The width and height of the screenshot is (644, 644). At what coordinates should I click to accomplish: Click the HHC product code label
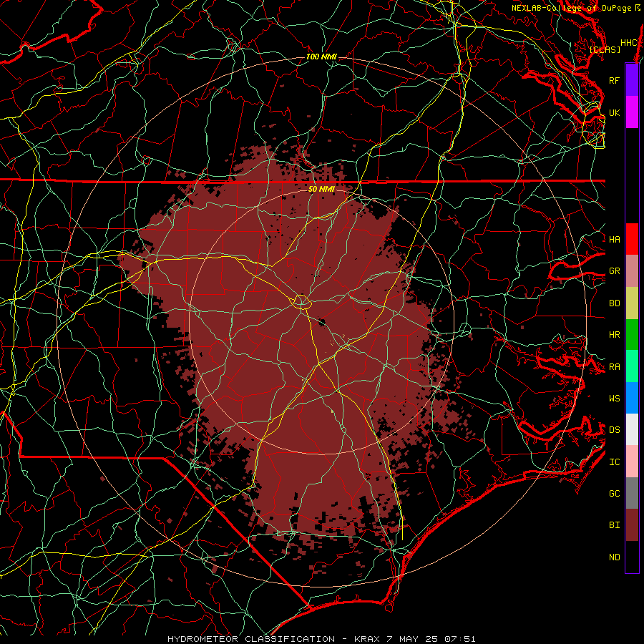[629, 43]
